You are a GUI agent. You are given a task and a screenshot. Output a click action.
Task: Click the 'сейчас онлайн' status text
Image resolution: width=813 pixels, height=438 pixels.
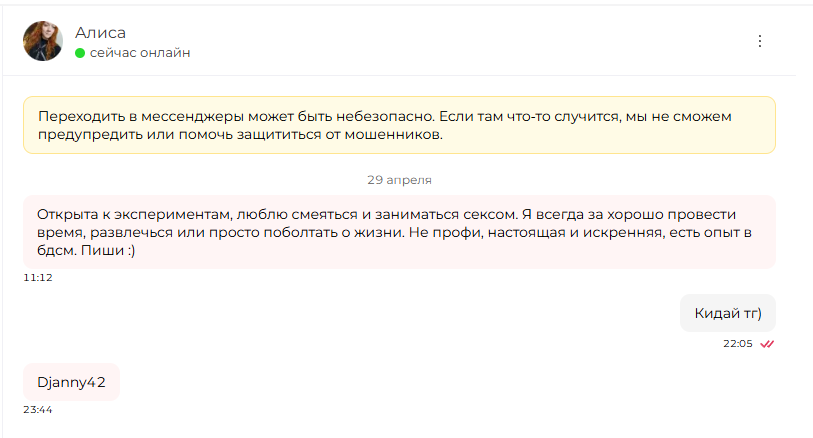click(140, 53)
